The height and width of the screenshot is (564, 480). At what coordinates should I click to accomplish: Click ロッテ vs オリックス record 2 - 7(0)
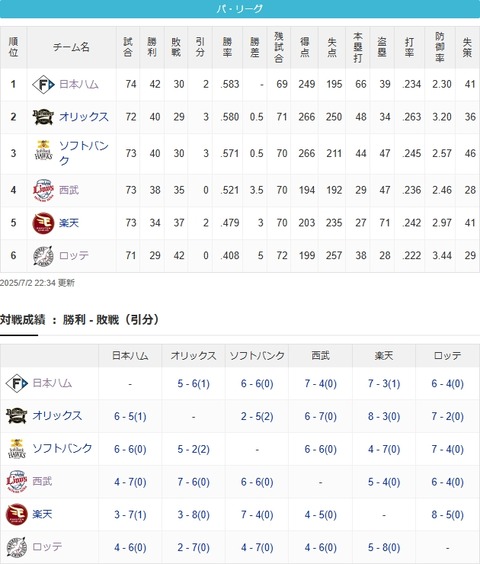tap(193, 547)
